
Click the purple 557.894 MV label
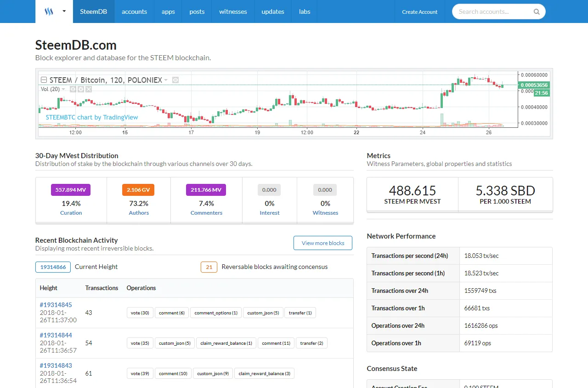pos(71,190)
